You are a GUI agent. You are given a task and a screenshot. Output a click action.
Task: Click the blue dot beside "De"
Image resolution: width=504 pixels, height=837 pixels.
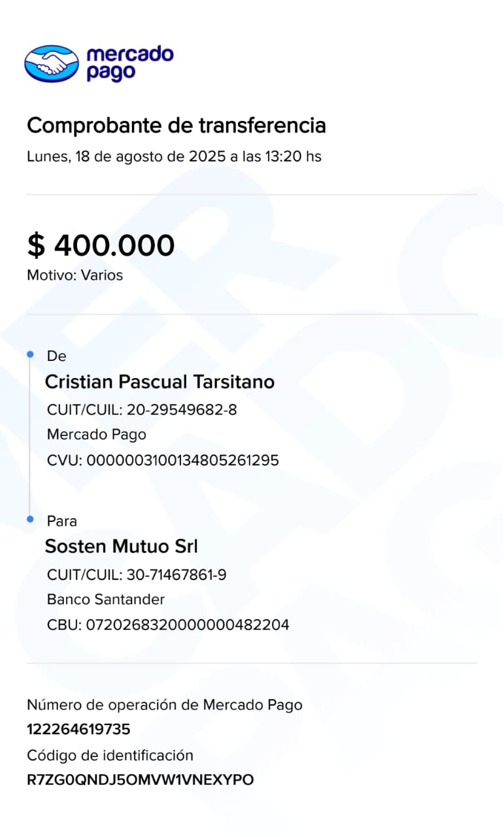(x=30, y=354)
